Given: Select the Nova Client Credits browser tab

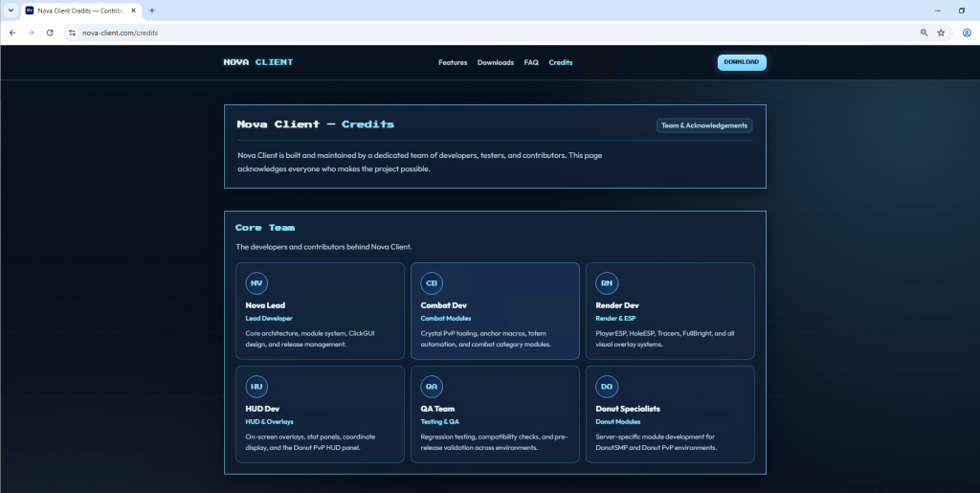Looking at the screenshot, I should [x=80, y=11].
